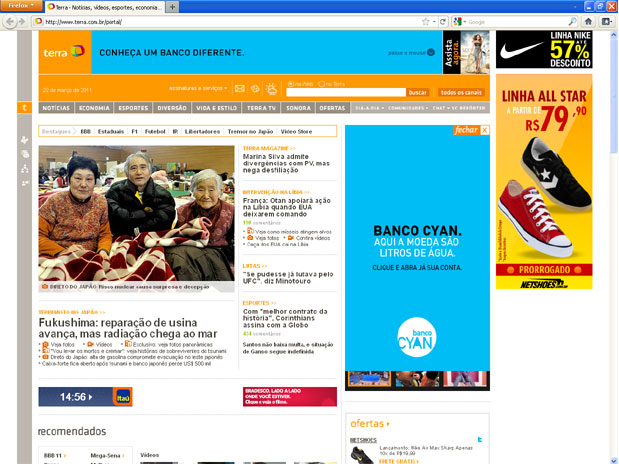619x464 pixels.
Task: Open the weather sun-and-cloud icon
Action: 272,89
